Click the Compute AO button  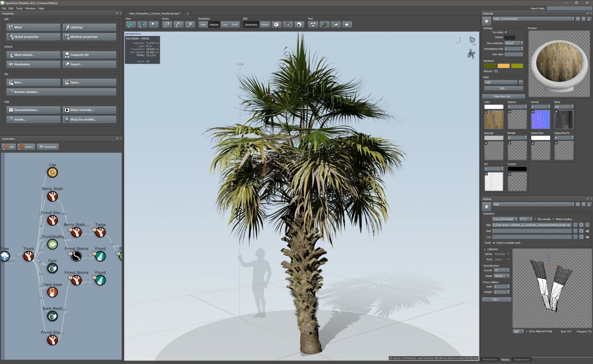point(89,55)
